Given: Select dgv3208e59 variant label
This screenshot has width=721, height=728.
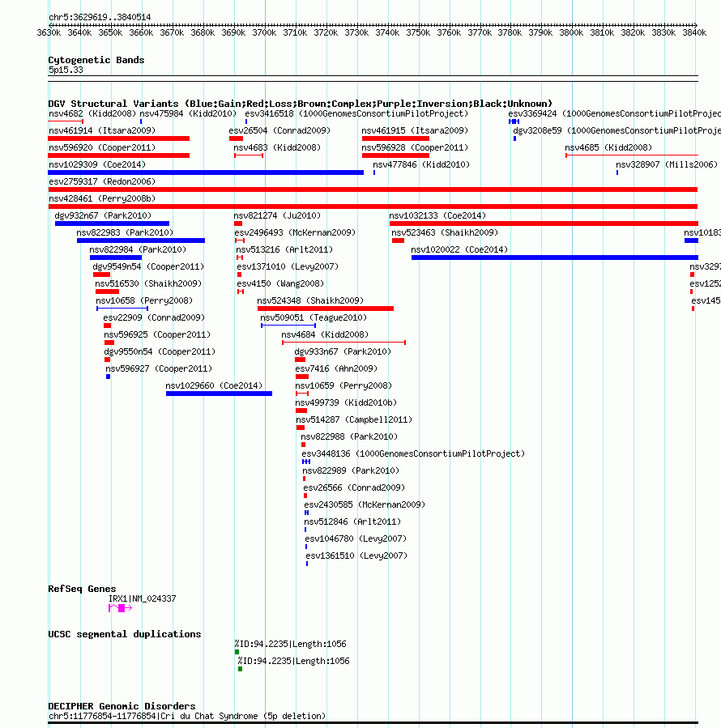Looking at the screenshot, I should (617, 130).
